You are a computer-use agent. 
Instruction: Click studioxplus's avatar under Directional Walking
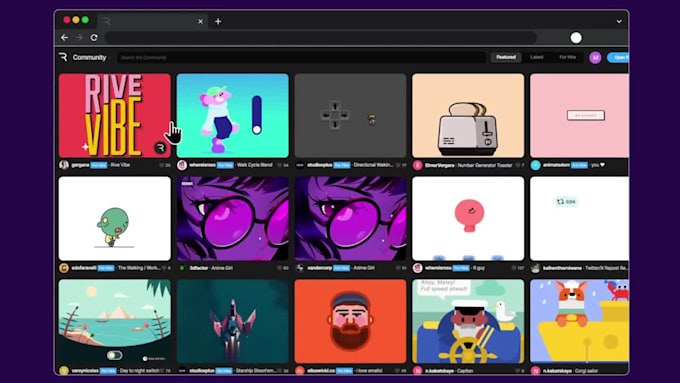(300, 165)
